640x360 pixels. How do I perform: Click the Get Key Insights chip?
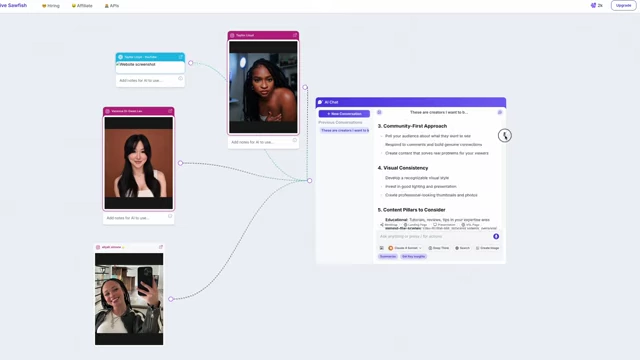pyautogui.click(x=413, y=256)
